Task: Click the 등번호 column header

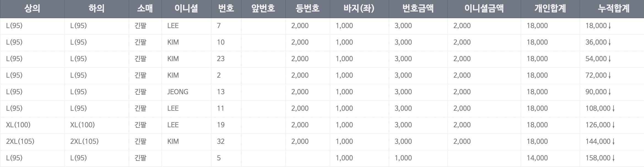Action: coord(307,9)
